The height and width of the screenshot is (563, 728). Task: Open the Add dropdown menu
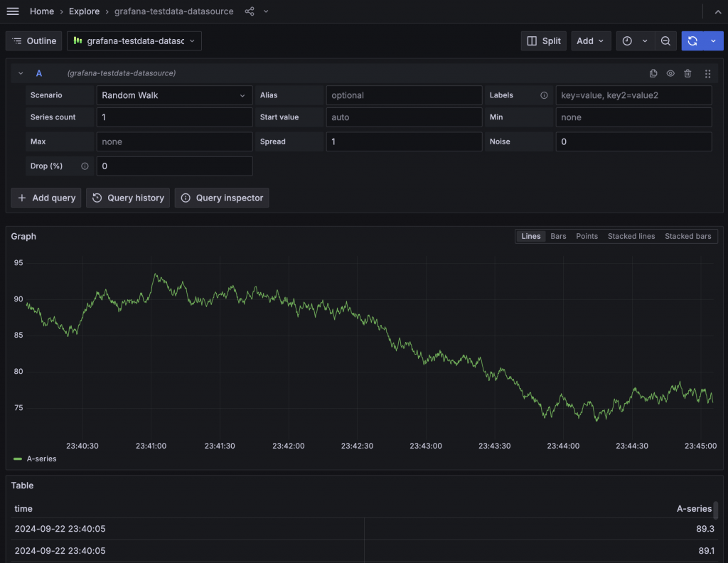(x=591, y=41)
